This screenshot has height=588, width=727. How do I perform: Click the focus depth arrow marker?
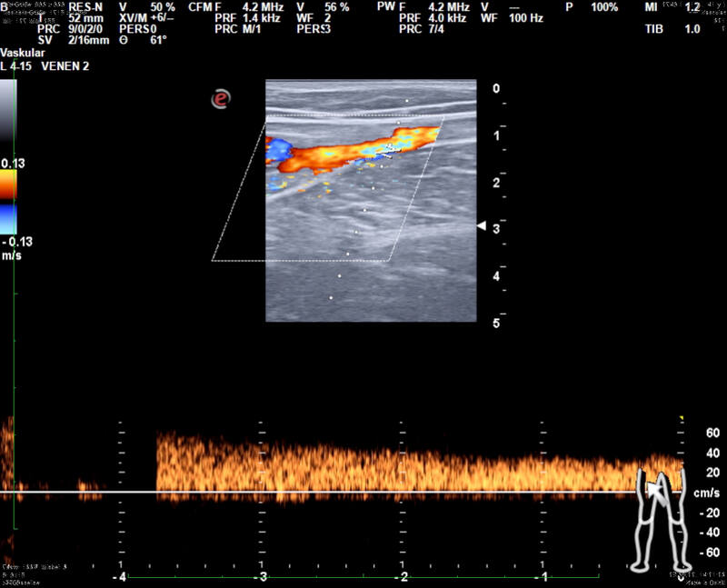482,225
